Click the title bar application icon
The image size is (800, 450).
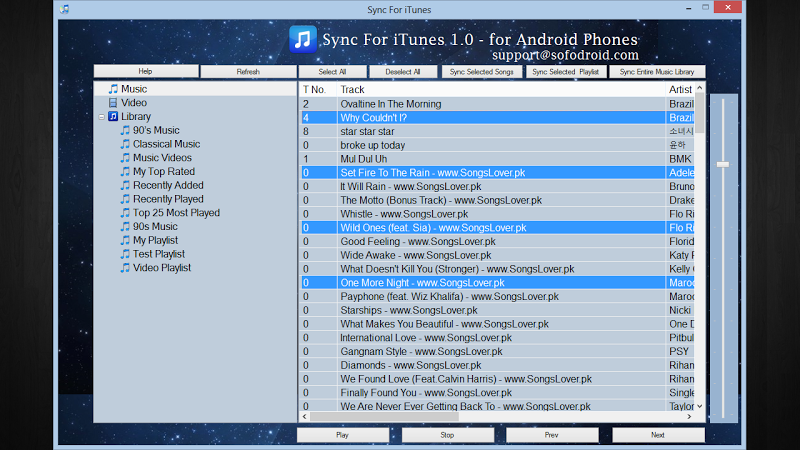pos(64,9)
